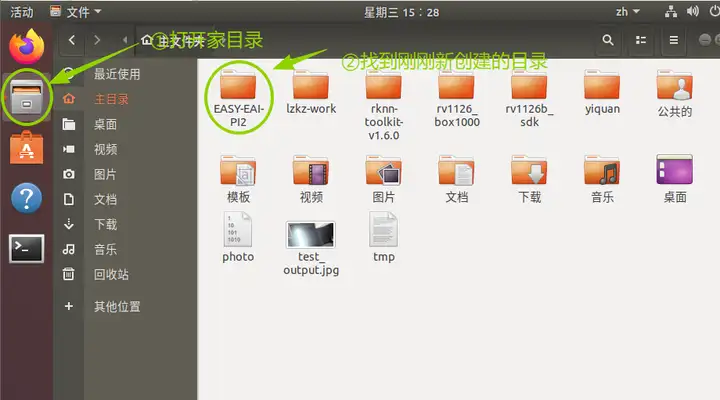This screenshot has height=400, width=720.
Task: Click the volume icon in top bar
Action: point(692,11)
